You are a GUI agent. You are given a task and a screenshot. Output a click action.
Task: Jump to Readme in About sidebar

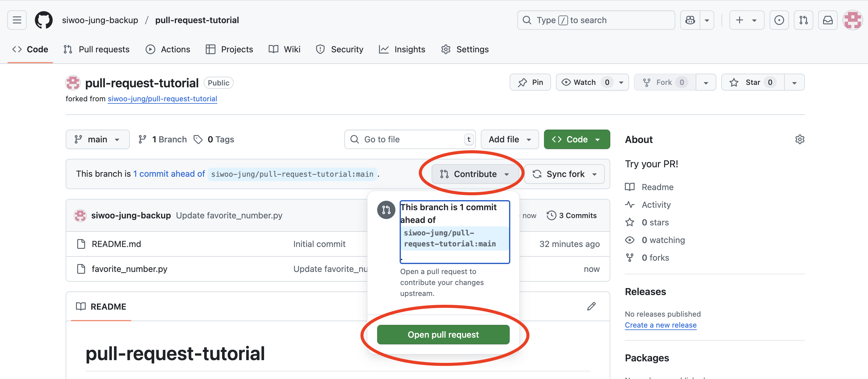649,187
